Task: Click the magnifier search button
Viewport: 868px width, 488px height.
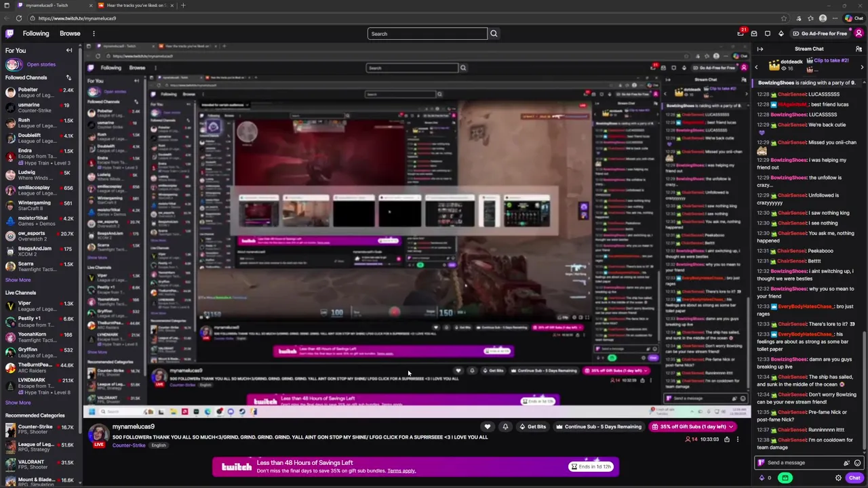Action: point(494,33)
